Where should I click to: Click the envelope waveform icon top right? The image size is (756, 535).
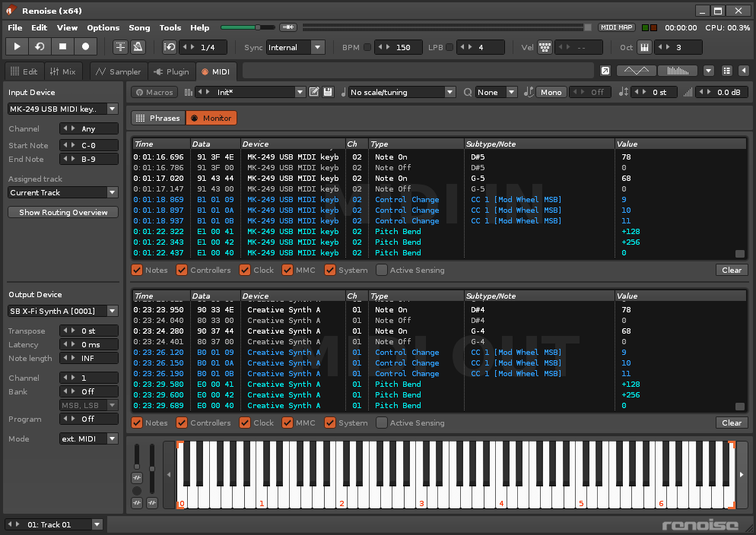(x=637, y=70)
